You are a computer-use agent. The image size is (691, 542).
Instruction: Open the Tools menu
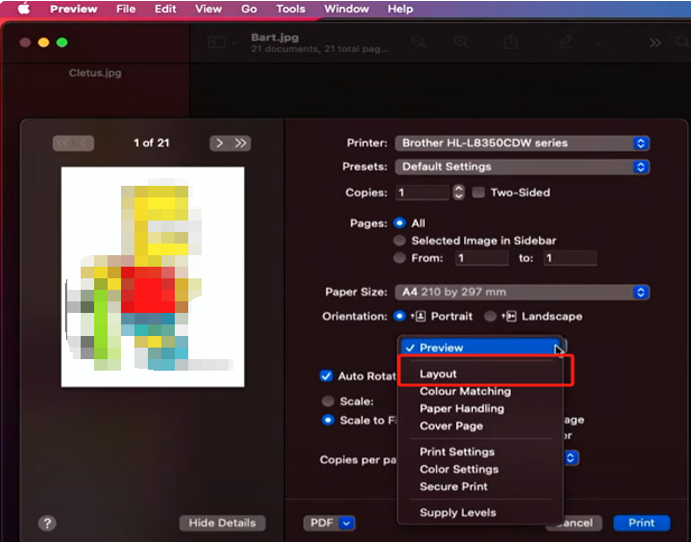point(290,9)
